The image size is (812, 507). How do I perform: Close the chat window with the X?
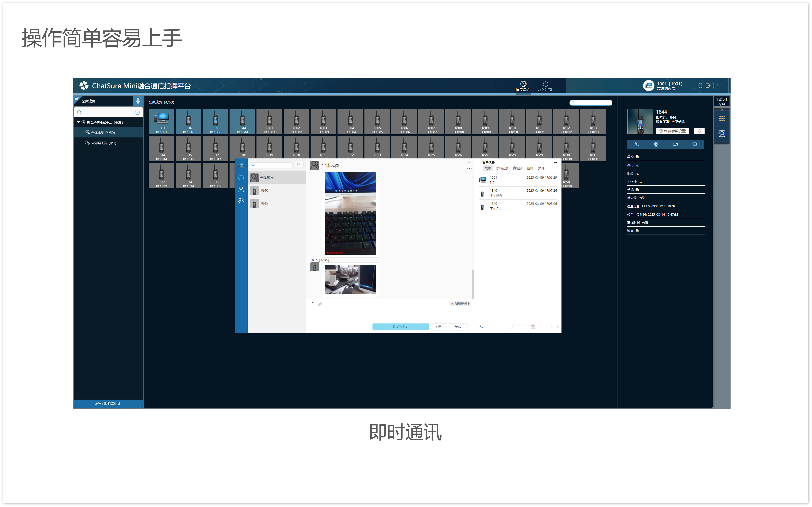coord(470,162)
